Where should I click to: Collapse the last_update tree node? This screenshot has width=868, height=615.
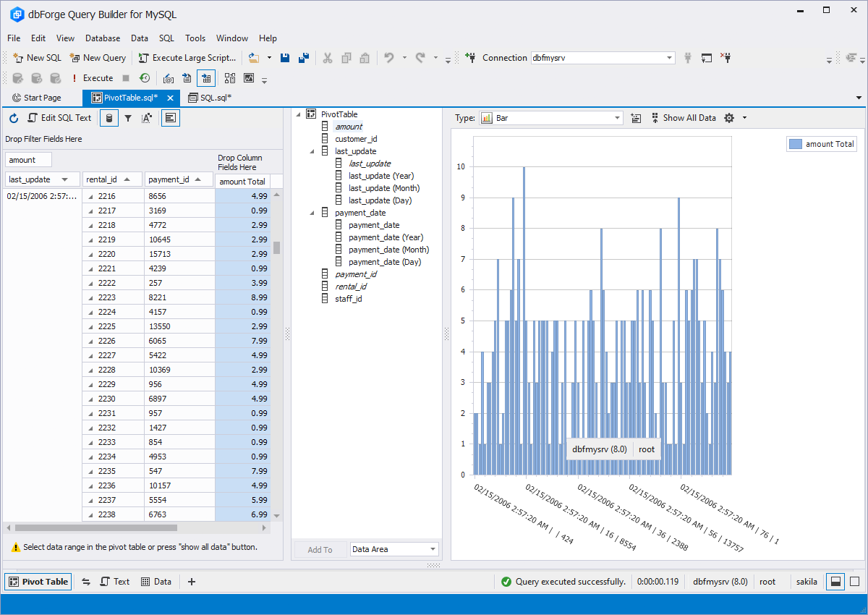pos(313,151)
